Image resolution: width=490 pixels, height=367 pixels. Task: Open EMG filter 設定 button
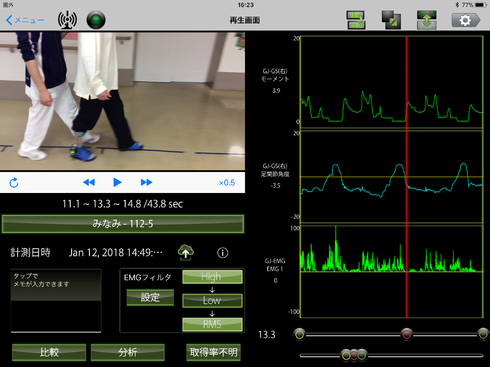coord(150,297)
